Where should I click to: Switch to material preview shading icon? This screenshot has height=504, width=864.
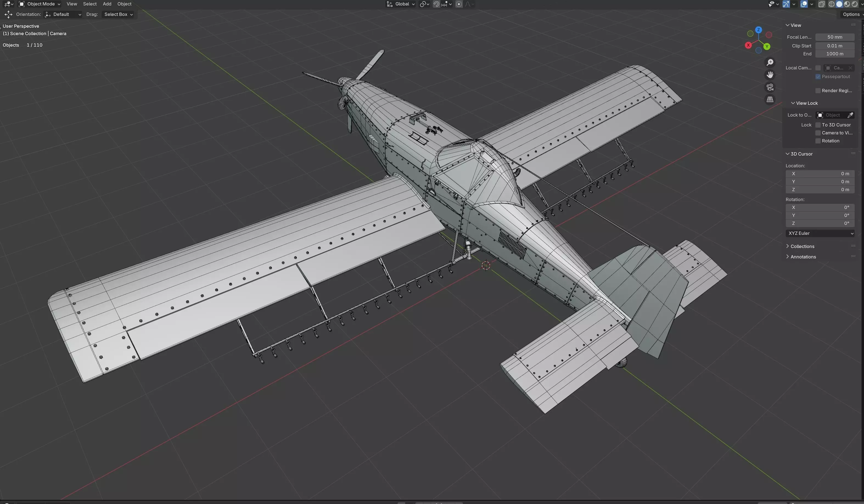[x=847, y=4]
